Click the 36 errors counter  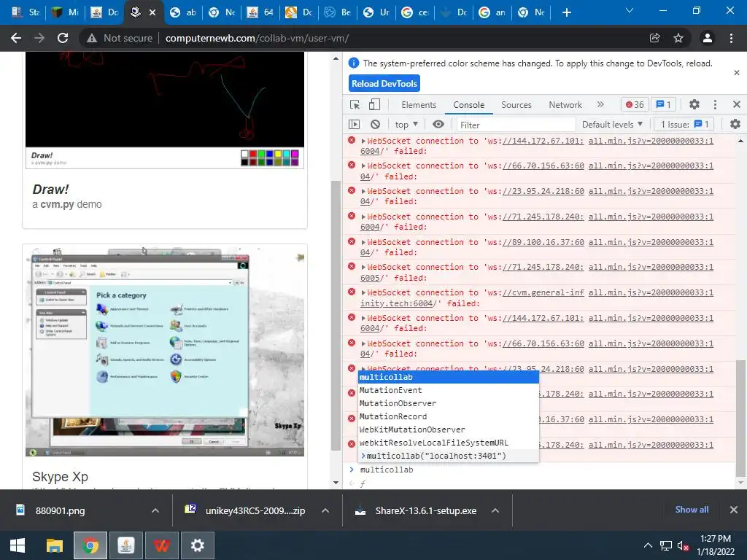point(635,105)
